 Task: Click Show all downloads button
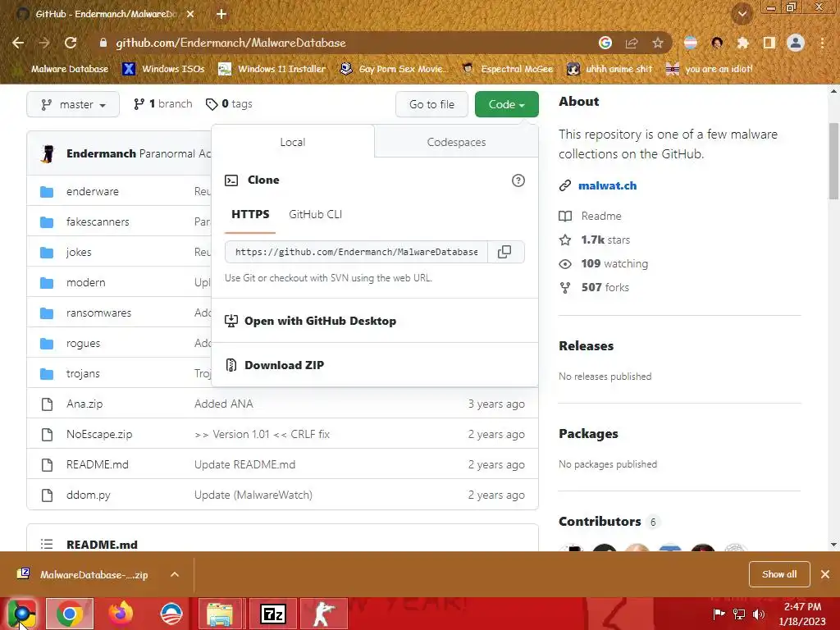coord(779,574)
